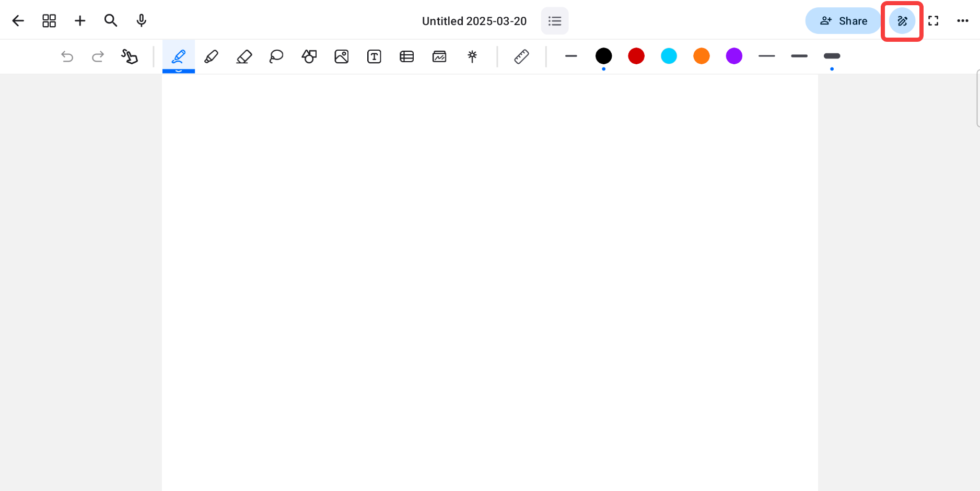This screenshot has height=491, width=980.
Task: Select the pen tool
Action: click(179, 56)
